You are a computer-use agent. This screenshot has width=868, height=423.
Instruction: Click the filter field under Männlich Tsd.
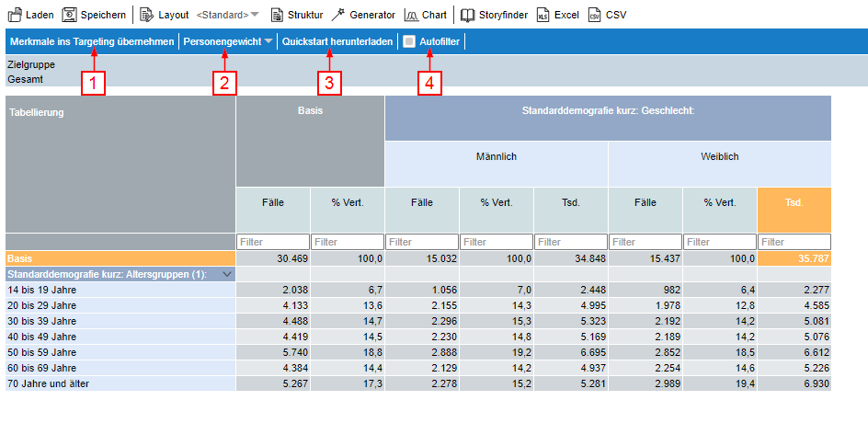coord(570,242)
